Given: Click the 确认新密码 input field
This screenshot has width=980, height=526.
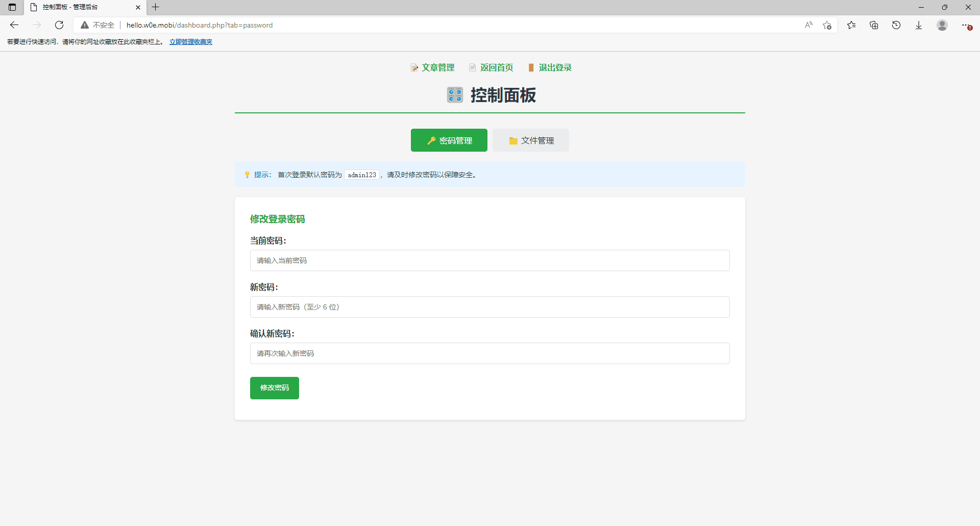Looking at the screenshot, I should pyautogui.click(x=489, y=353).
